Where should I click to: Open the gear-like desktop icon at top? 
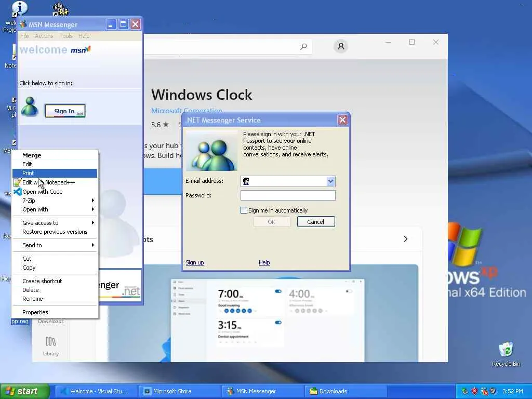click(x=61, y=9)
